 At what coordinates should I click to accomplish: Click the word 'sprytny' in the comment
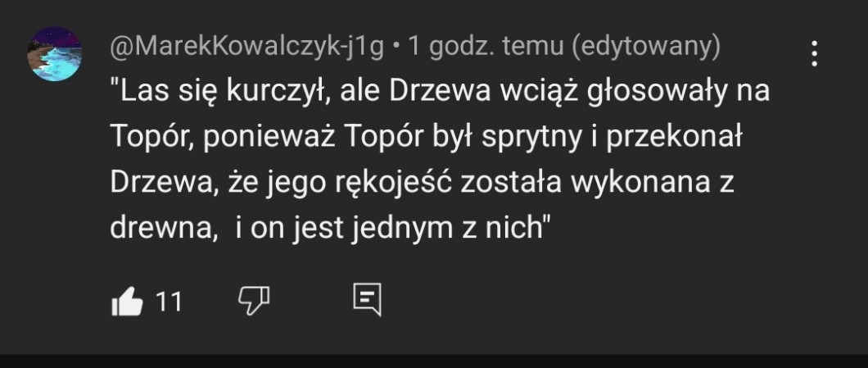pos(529,139)
